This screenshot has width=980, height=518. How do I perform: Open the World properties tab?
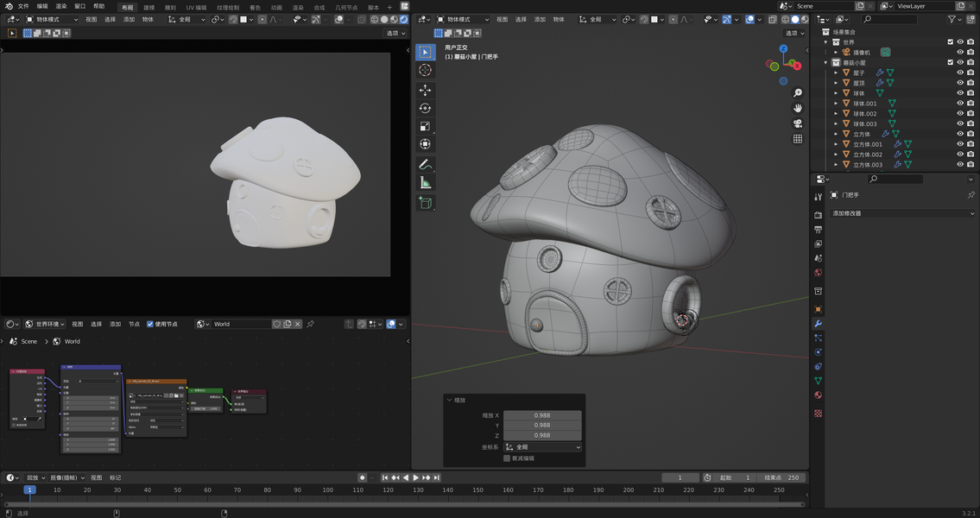click(x=819, y=273)
